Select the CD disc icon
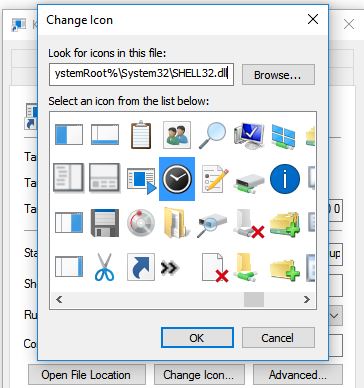Image resolution: width=364 pixels, height=388 pixels. [x=141, y=223]
